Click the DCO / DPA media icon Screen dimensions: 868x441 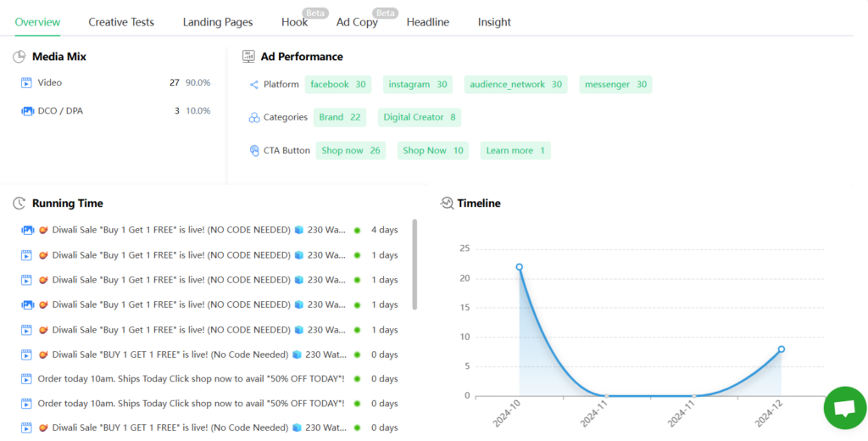pyautogui.click(x=27, y=111)
